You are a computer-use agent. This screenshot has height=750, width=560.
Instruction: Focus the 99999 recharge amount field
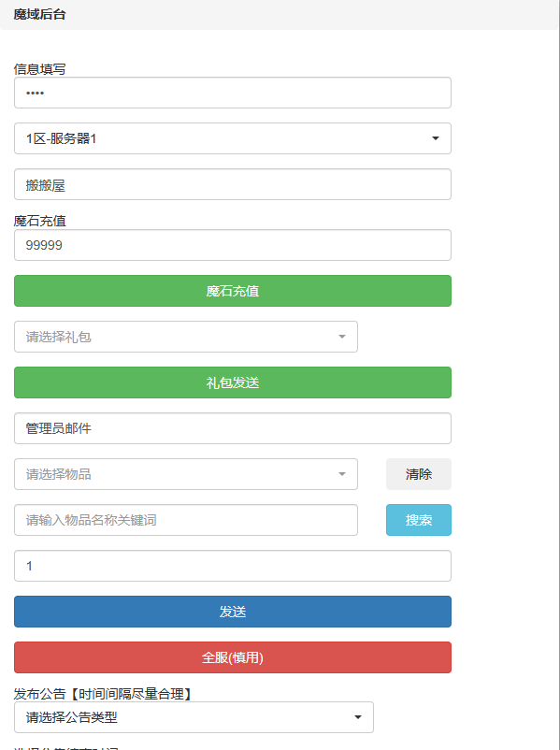[x=233, y=245]
